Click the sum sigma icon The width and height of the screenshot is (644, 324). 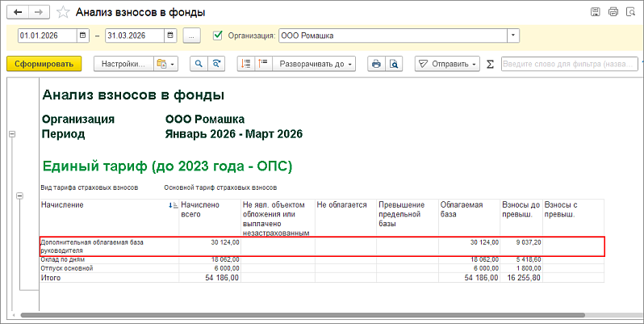pos(490,64)
